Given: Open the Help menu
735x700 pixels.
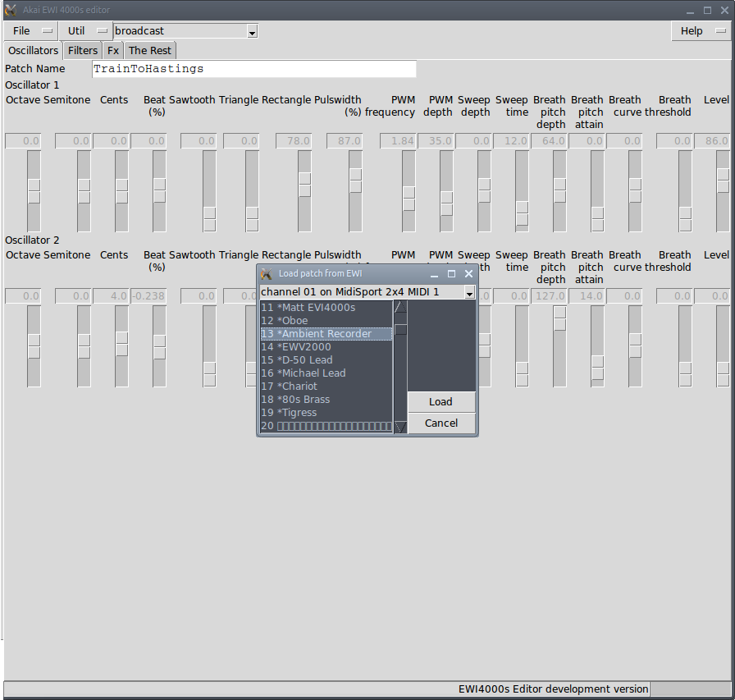Looking at the screenshot, I should (x=701, y=31).
